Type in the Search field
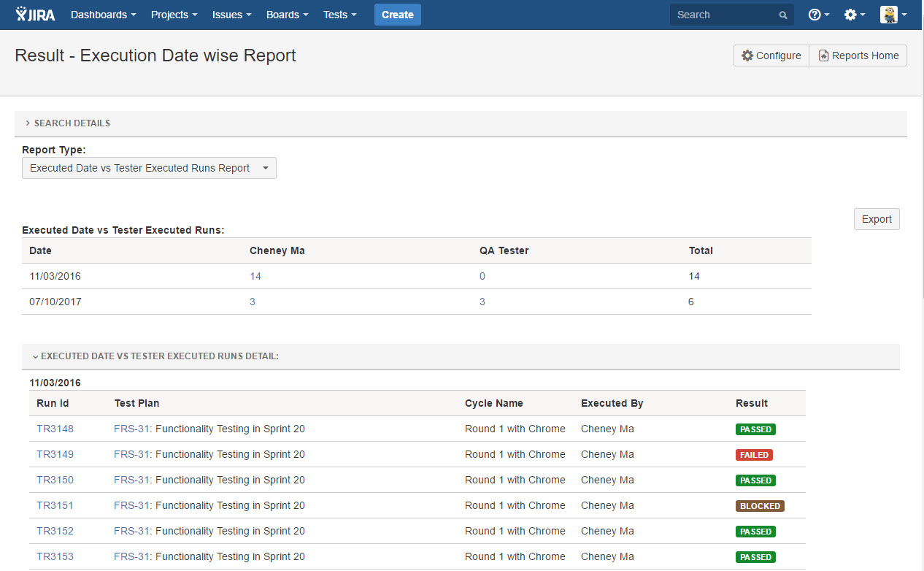 [x=723, y=15]
